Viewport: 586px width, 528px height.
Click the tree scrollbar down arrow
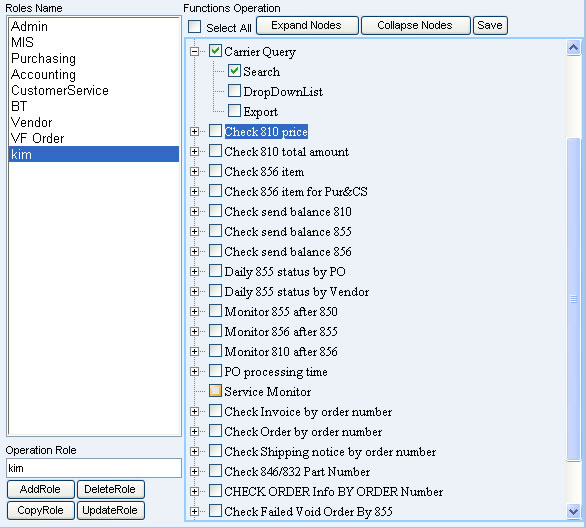click(x=573, y=511)
